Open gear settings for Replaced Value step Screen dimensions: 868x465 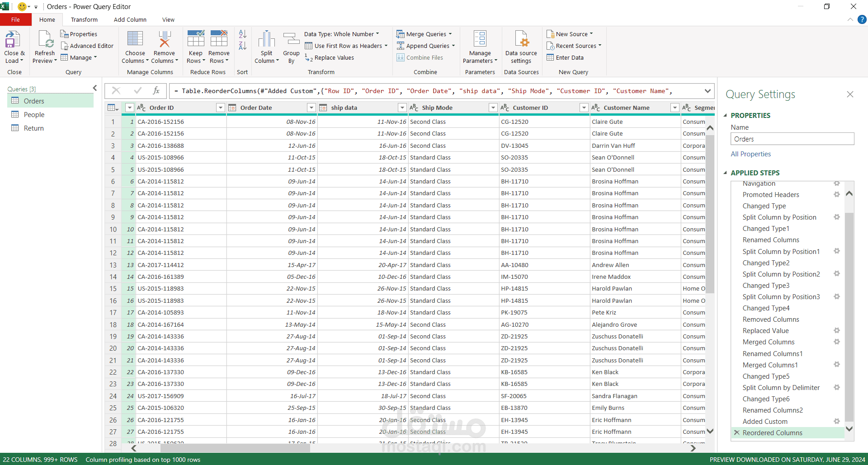tap(837, 330)
